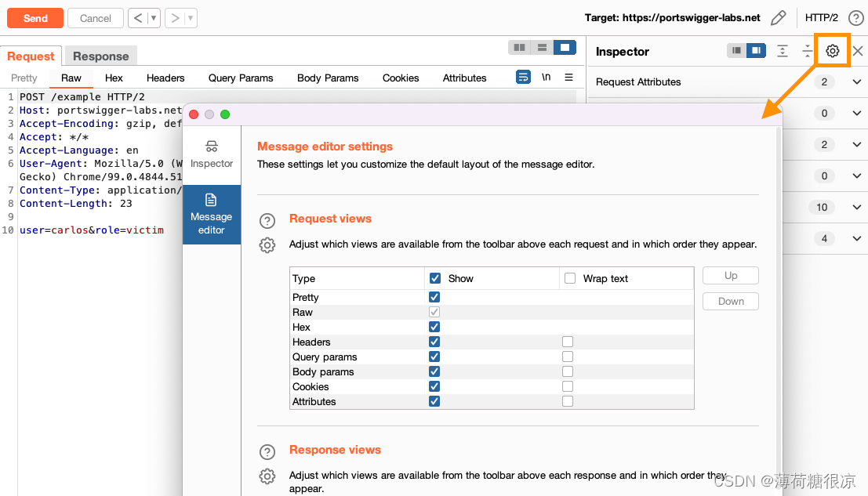Open back history dropdown arrow
This screenshot has height=496, width=868.
154,18
